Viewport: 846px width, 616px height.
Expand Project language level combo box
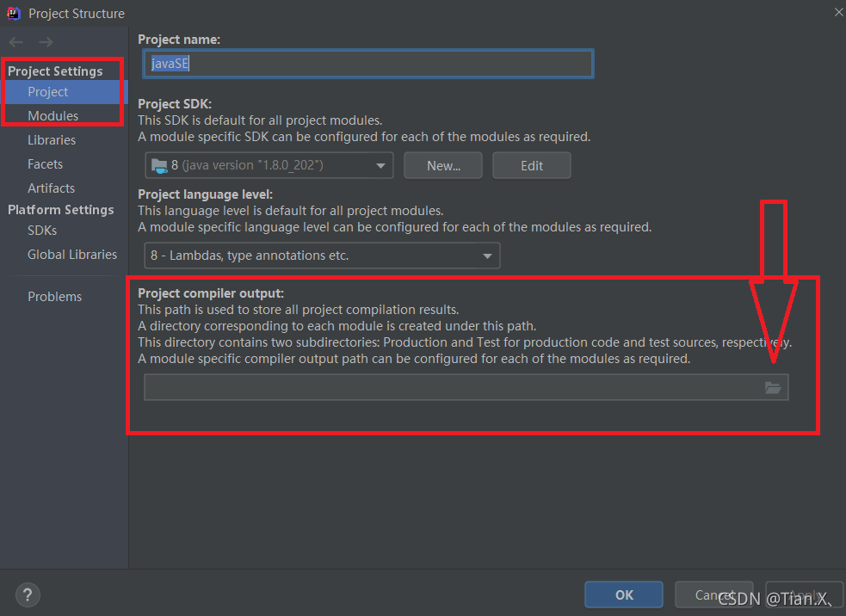322,256
